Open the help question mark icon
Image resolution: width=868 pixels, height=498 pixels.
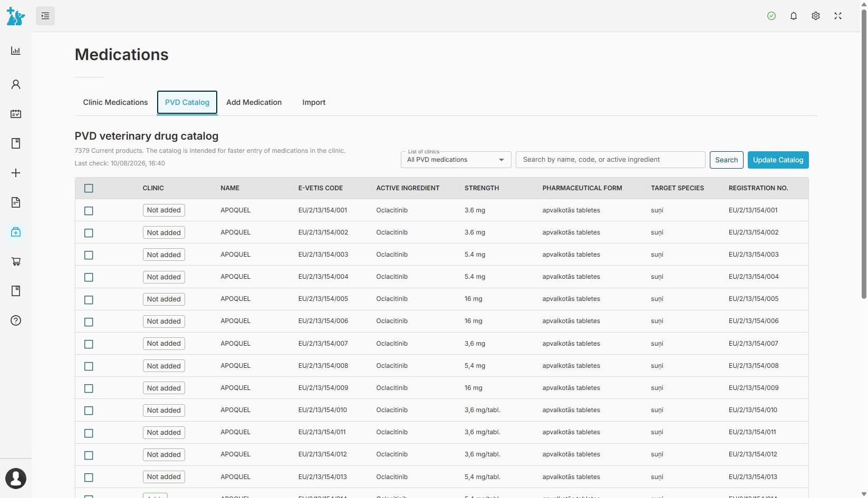coord(16,320)
